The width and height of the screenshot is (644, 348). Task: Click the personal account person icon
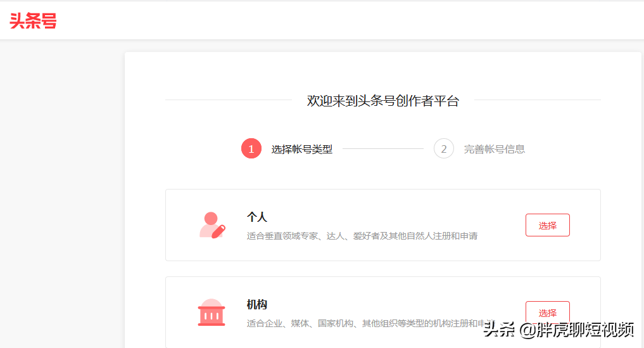(x=212, y=225)
